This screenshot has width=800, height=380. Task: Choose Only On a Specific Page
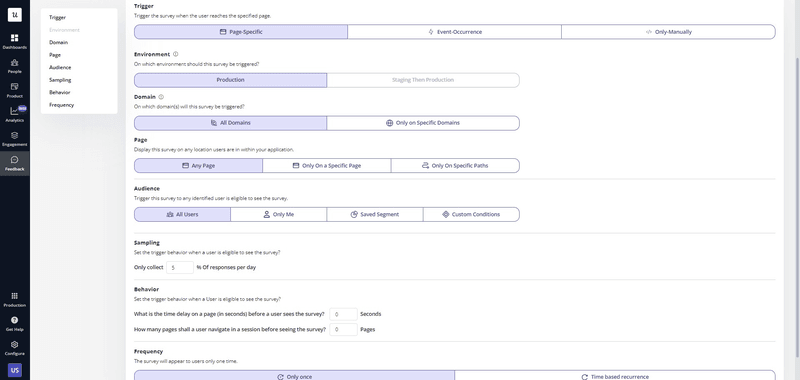[327, 166]
